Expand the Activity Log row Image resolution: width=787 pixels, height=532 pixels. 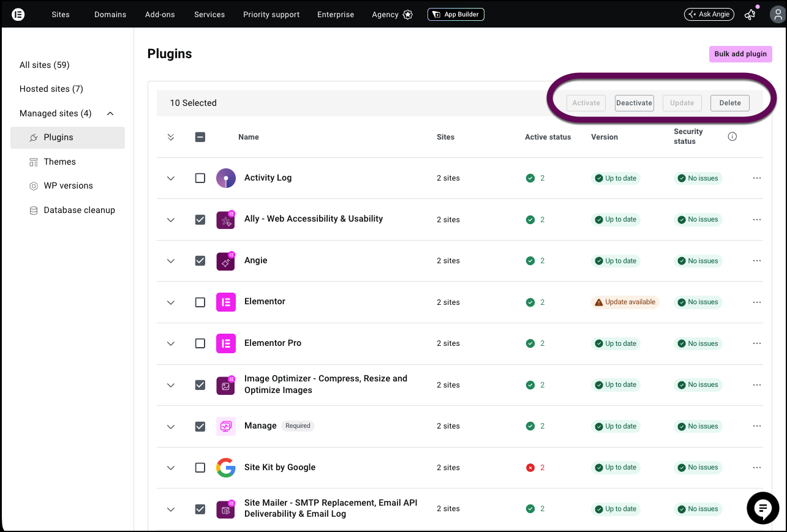[x=171, y=178]
